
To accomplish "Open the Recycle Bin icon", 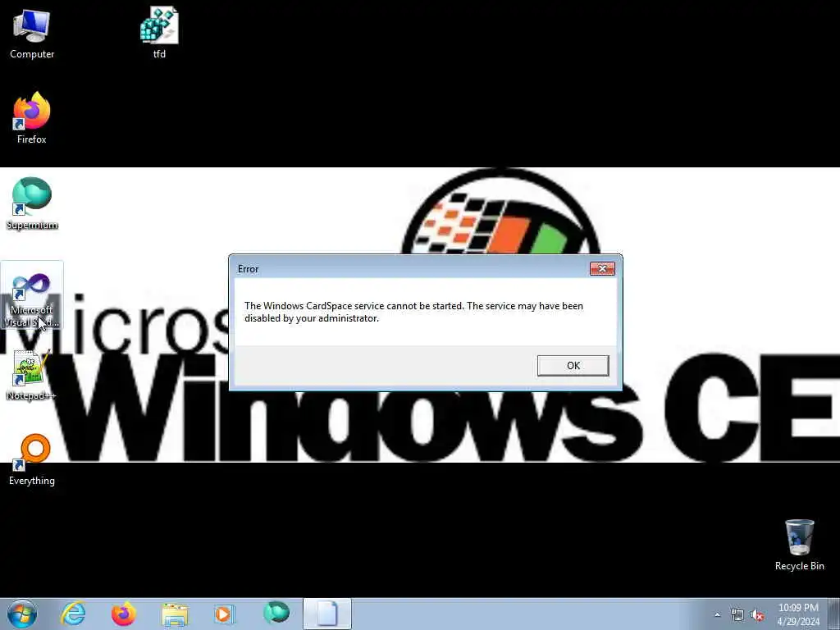I will click(799, 545).
